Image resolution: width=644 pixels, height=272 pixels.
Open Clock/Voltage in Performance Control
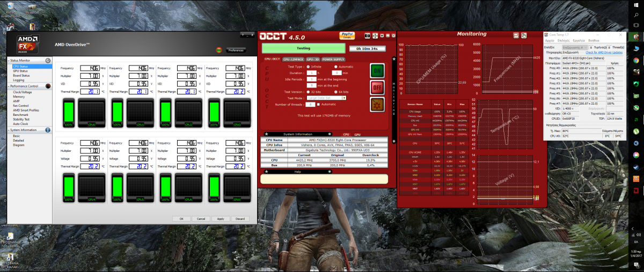pyautogui.click(x=23, y=92)
